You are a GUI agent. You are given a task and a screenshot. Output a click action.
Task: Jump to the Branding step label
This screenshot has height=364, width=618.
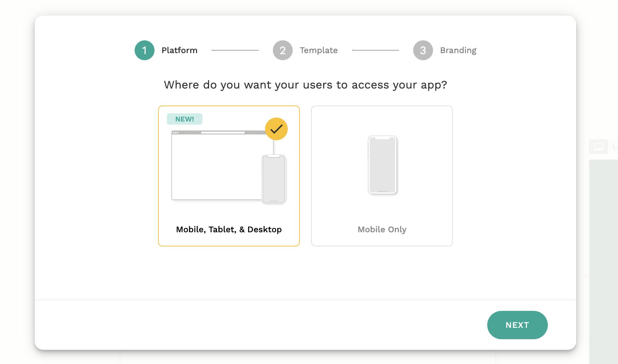tap(458, 50)
